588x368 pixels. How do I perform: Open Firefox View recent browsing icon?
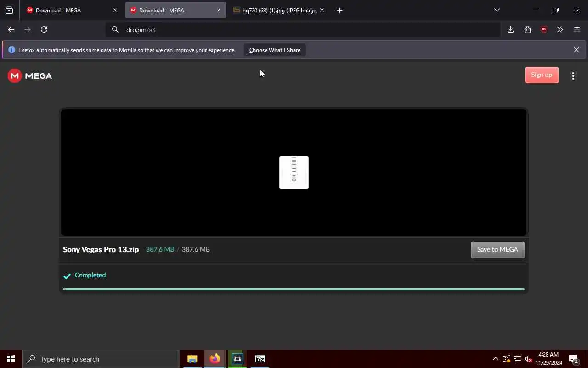pyautogui.click(x=9, y=10)
